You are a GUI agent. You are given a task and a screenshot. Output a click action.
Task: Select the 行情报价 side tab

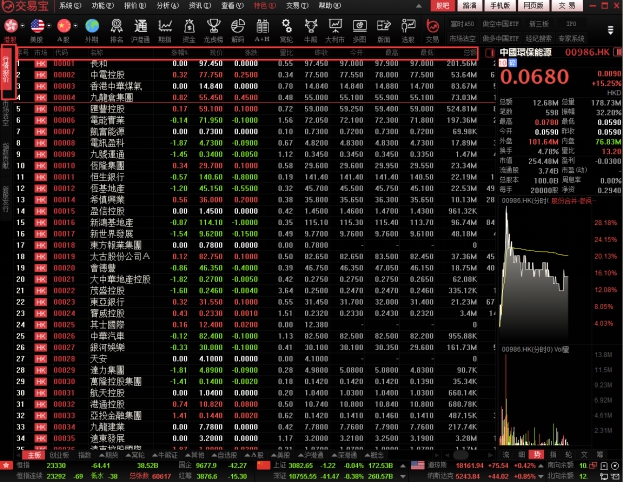(6, 73)
